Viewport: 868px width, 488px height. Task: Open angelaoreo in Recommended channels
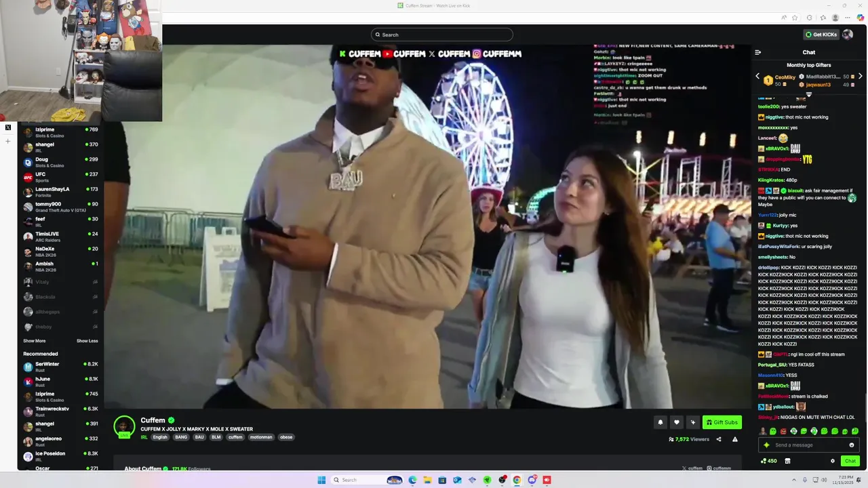point(61,441)
